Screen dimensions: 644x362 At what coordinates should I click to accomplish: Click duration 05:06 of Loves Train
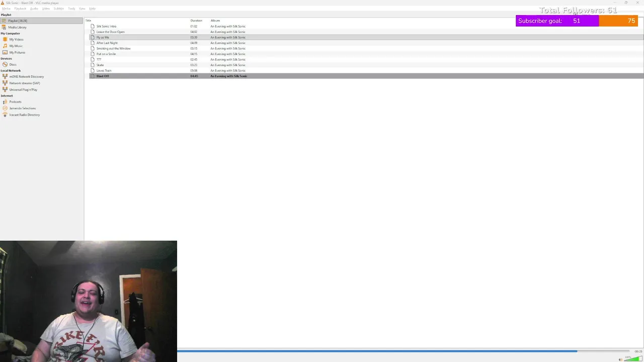click(x=194, y=70)
